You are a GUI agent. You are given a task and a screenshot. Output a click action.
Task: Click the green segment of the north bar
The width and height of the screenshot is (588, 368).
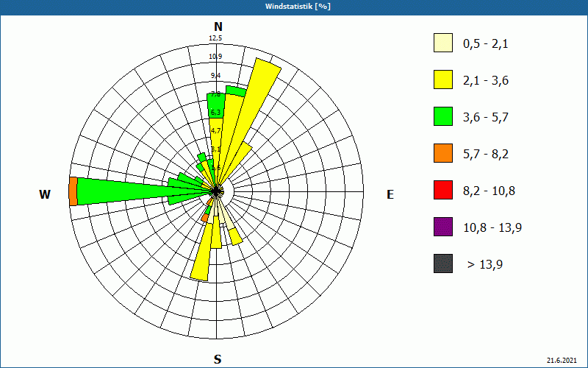coord(216,105)
